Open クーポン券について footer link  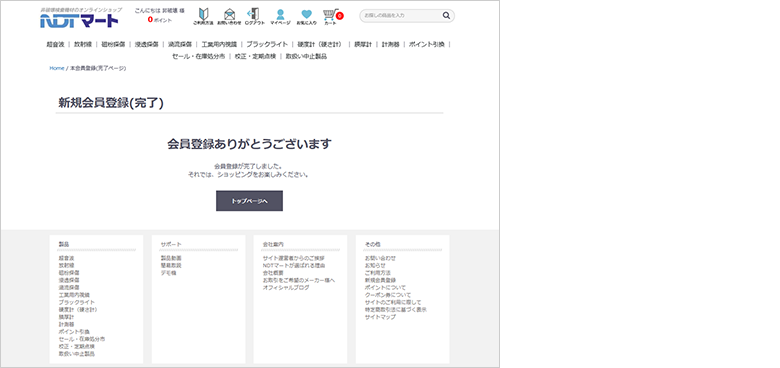388,295
